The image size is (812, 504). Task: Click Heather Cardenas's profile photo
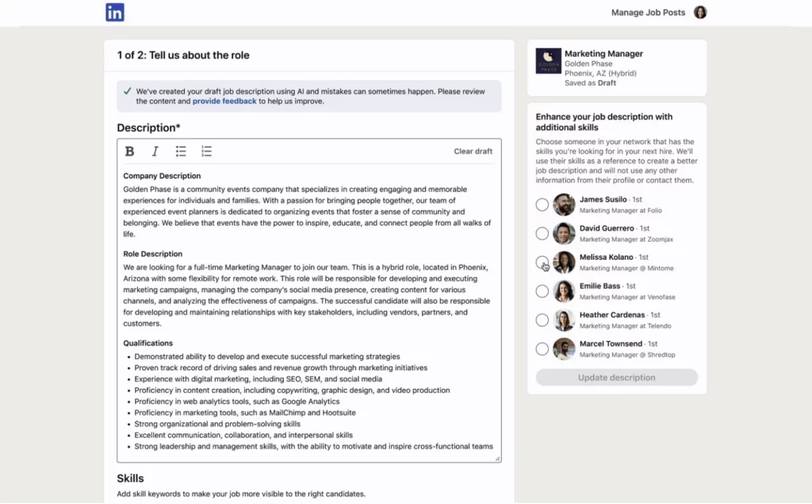tap(564, 320)
